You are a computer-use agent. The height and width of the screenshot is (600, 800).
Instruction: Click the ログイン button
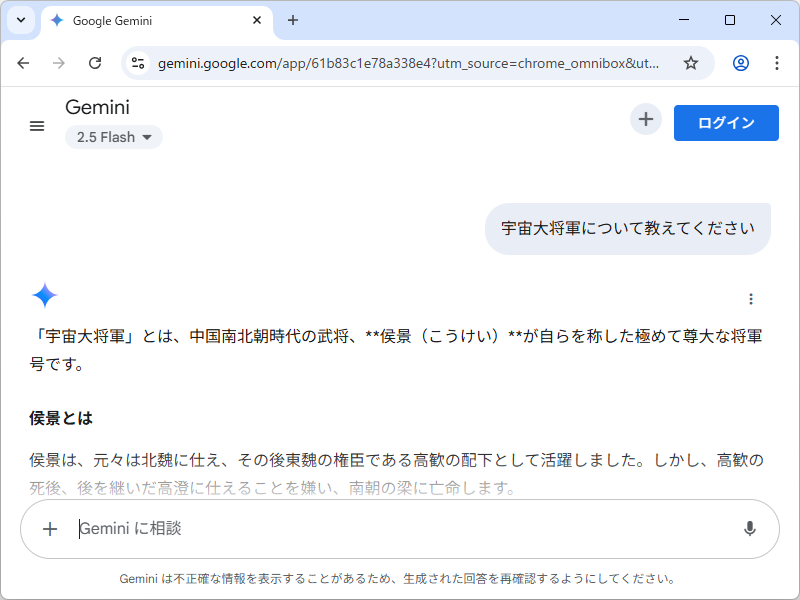727,123
